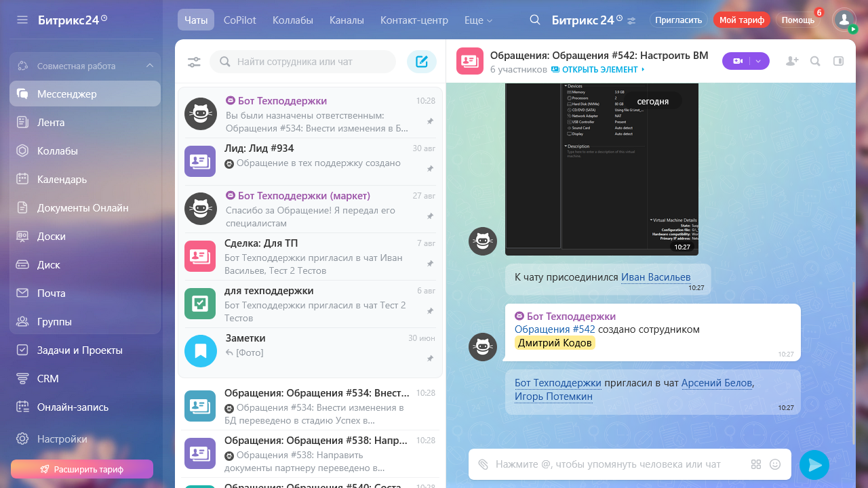This screenshot has height=488, width=868.
Task: Attach a file with the paperclip
Action: pyautogui.click(x=483, y=464)
